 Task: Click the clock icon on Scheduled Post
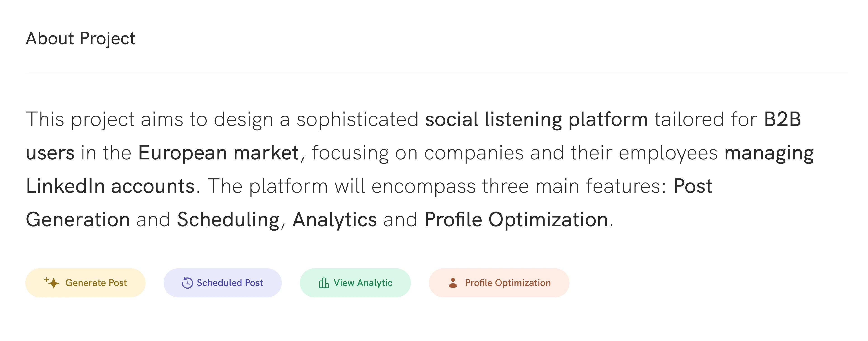point(187,283)
